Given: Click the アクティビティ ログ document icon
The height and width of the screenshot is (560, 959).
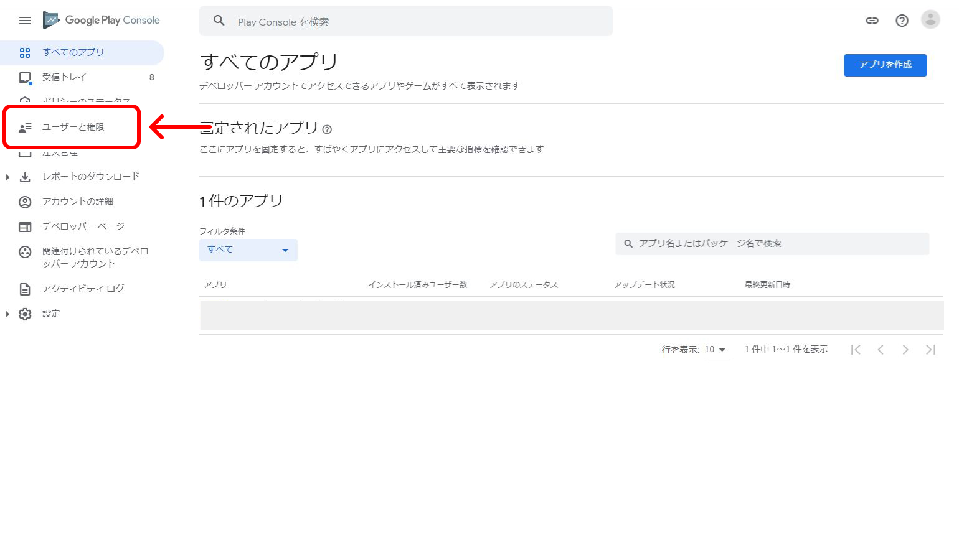Looking at the screenshot, I should 25,289.
